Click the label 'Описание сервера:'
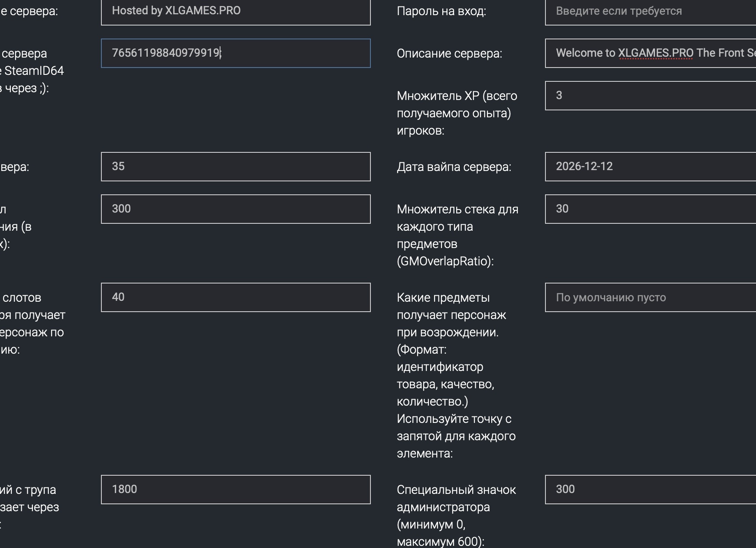 450,54
